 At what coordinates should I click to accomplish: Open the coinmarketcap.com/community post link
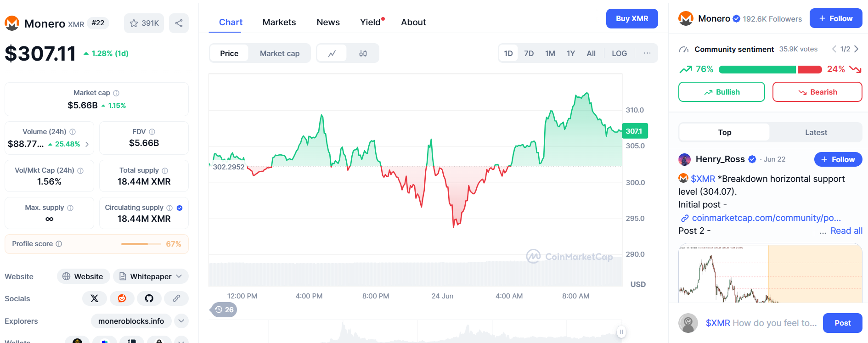click(x=766, y=218)
